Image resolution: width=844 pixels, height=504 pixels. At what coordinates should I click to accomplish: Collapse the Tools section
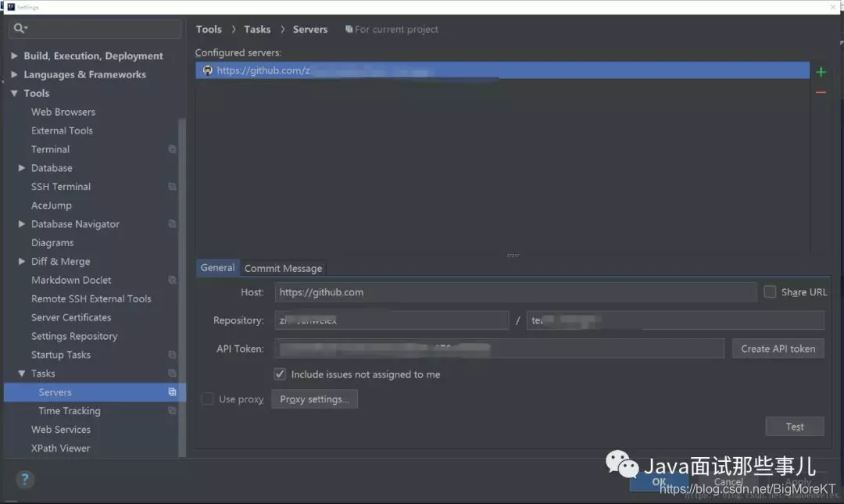pyautogui.click(x=15, y=93)
